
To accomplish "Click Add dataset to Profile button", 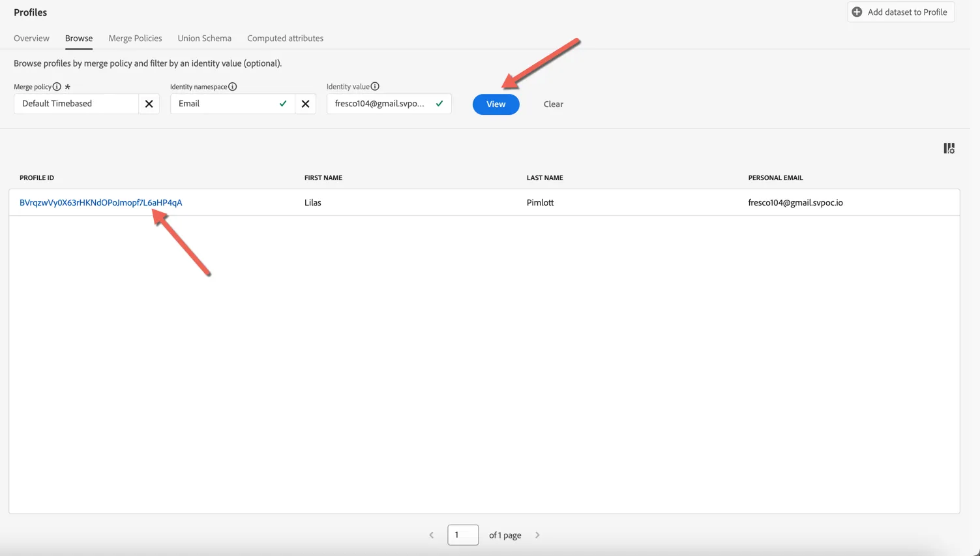I will click(x=900, y=12).
